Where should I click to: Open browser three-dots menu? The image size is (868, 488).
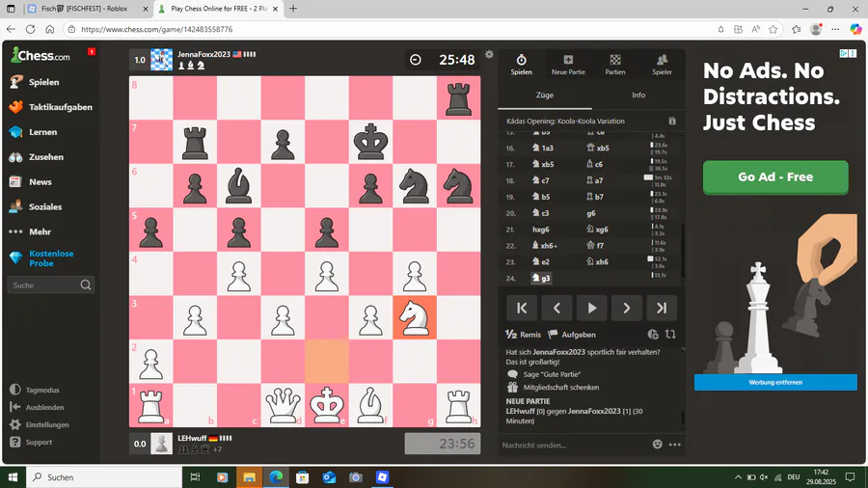pyautogui.click(x=835, y=29)
